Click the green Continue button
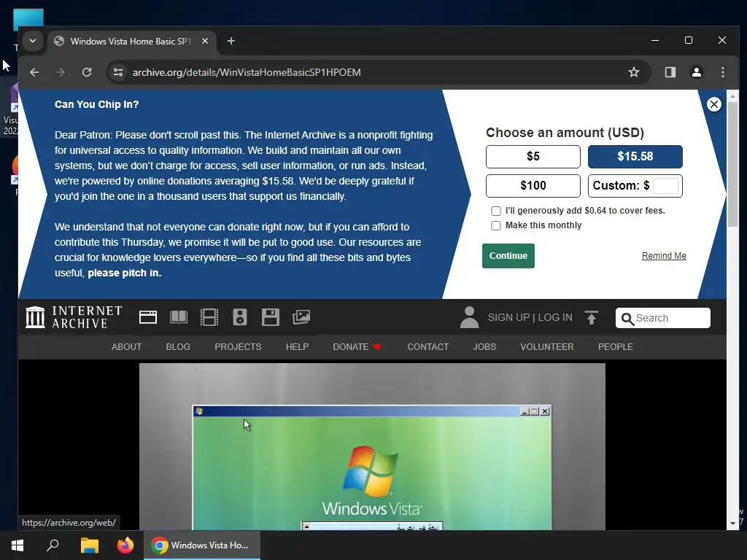 coord(508,256)
